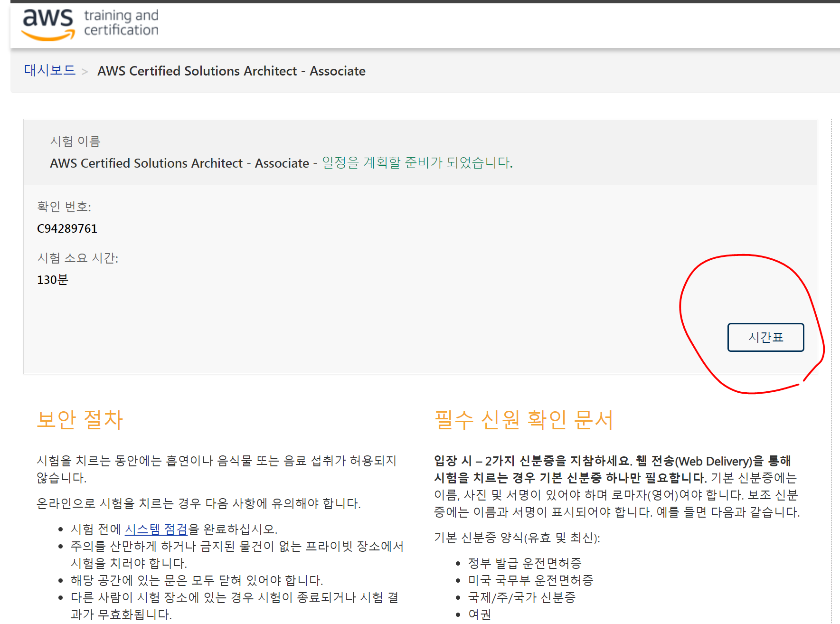Click the 보안 절차 heading

pyautogui.click(x=80, y=419)
